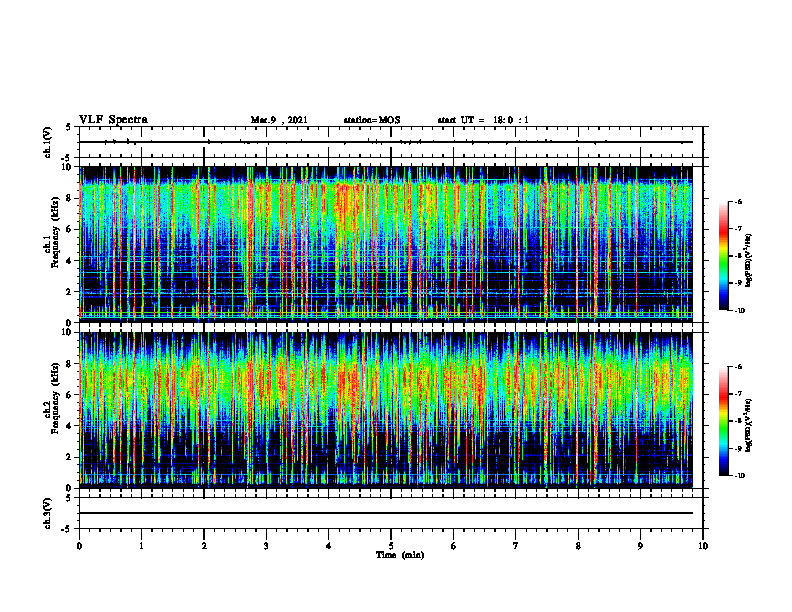The width and height of the screenshot is (792, 612).
Task: Click the "ch.1(V)" axis label
Action: click(x=48, y=142)
